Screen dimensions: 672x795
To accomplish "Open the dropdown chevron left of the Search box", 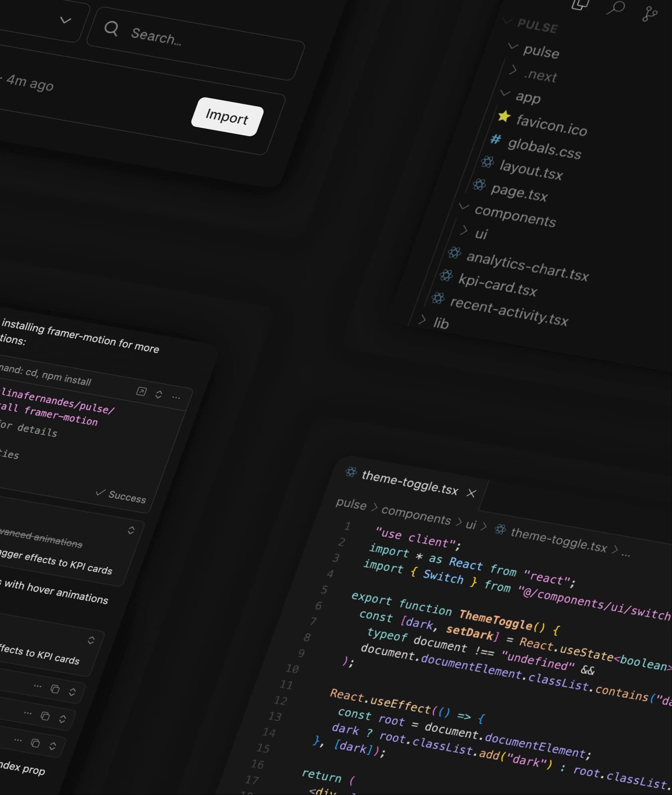I will coord(65,20).
